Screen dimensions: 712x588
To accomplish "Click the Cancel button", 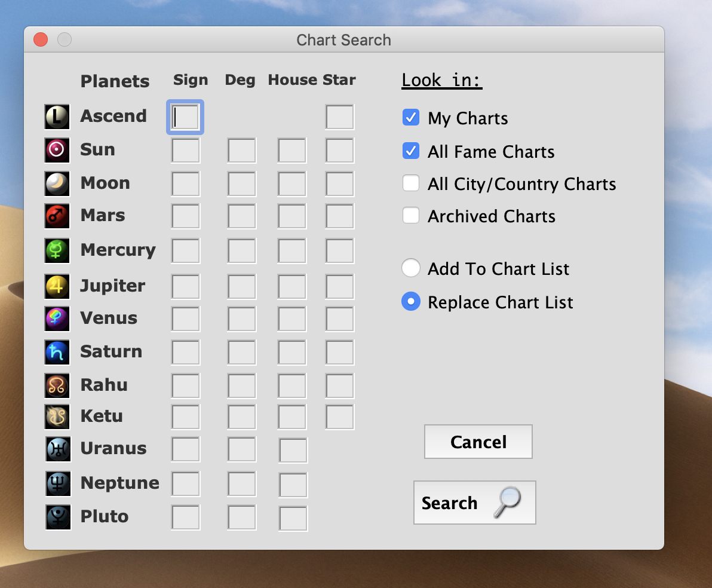I will coord(478,442).
